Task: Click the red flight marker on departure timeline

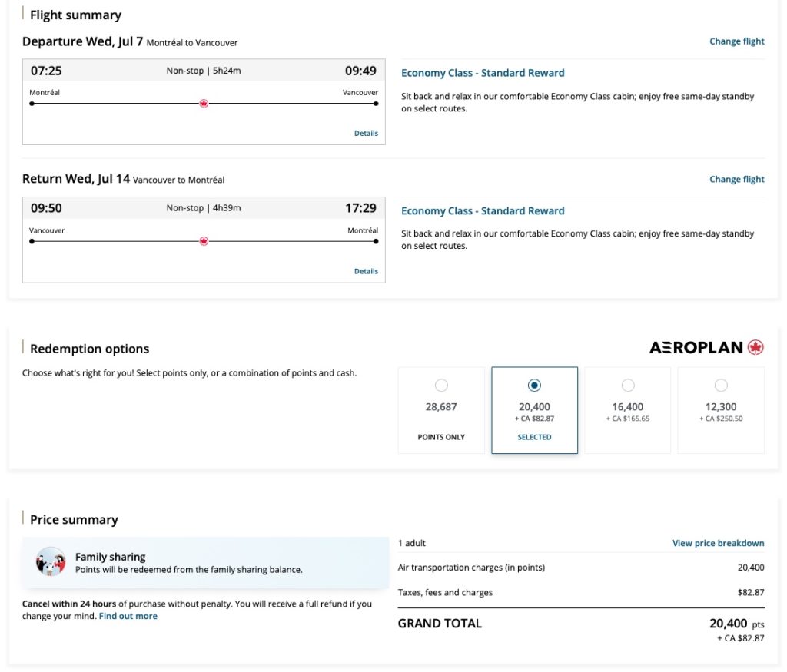Action: [203, 102]
